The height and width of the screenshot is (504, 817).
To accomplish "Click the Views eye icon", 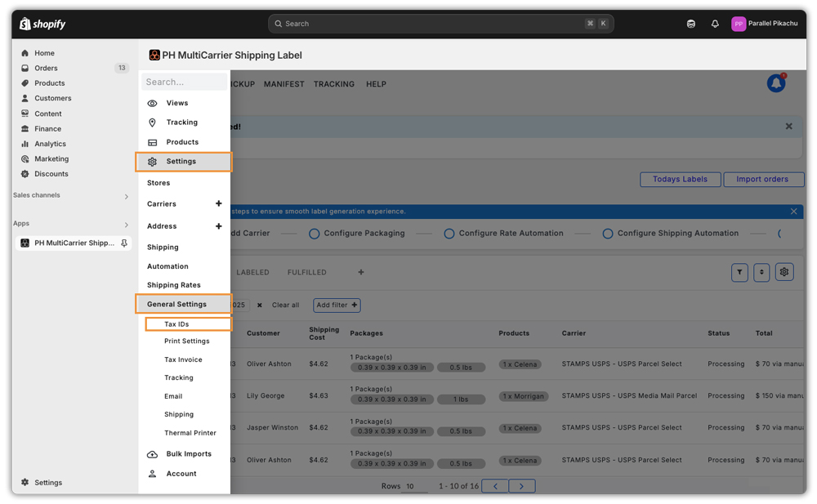I will point(152,103).
